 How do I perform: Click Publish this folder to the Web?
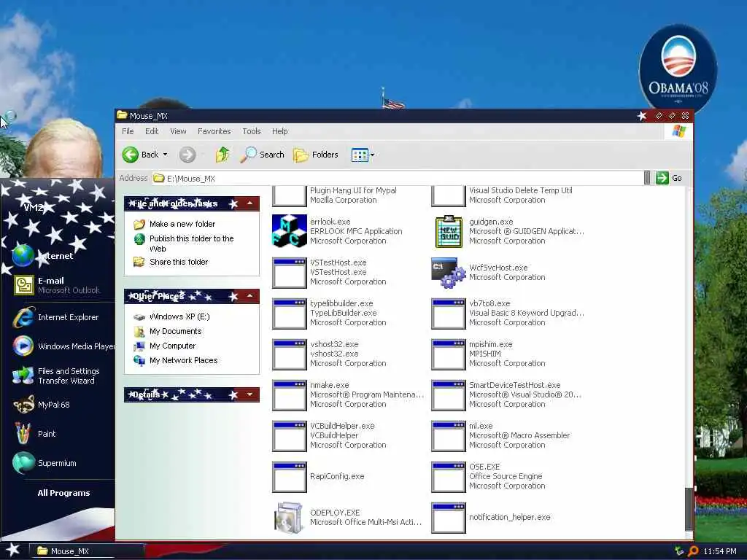192,244
